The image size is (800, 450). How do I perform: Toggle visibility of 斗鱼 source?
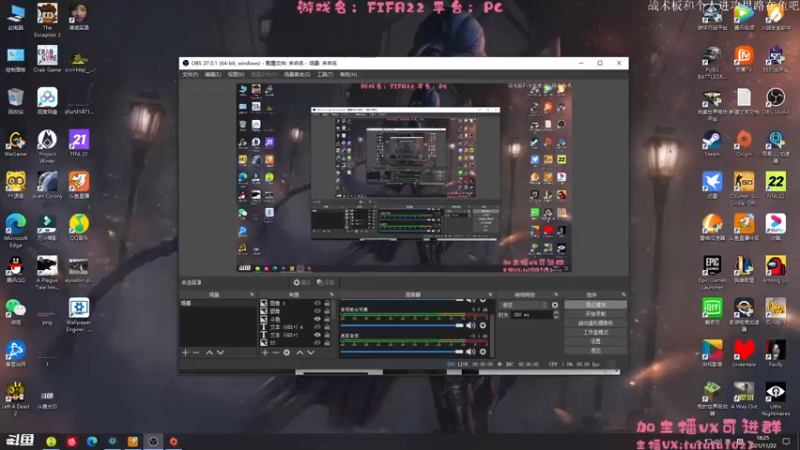point(317,319)
